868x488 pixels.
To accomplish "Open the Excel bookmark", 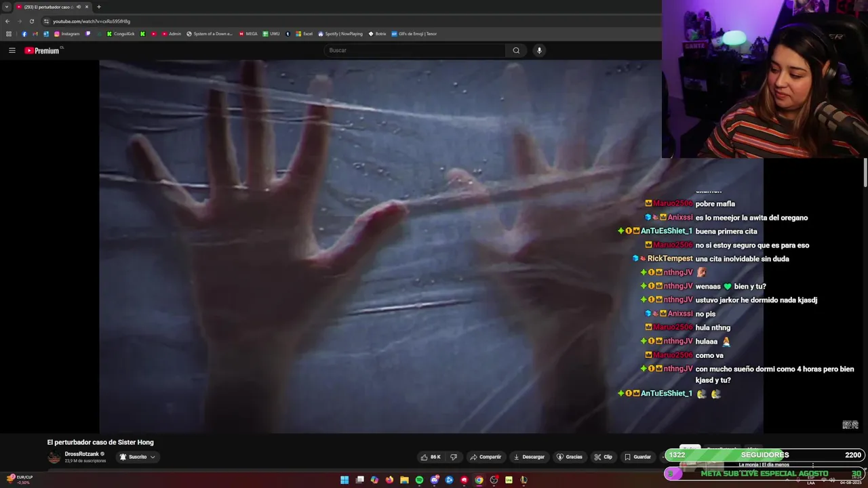I will (x=304, y=33).
